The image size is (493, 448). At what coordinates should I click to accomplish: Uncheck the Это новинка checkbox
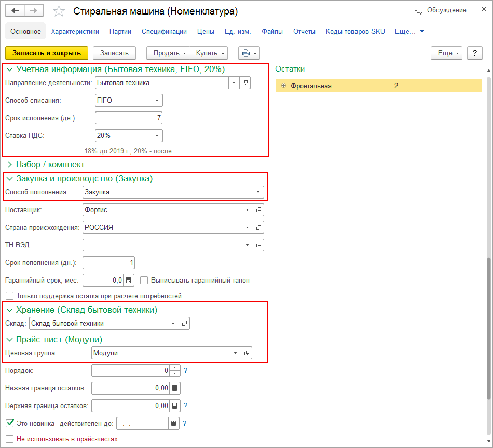10,423
